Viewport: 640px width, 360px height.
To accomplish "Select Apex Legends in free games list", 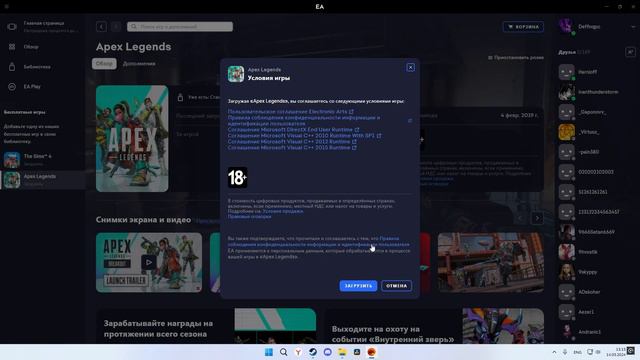I will click(x=42, y=180).
